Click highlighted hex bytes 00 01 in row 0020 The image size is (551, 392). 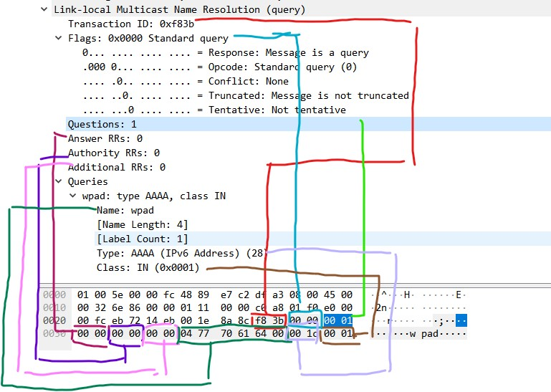[x=338, y=320]
